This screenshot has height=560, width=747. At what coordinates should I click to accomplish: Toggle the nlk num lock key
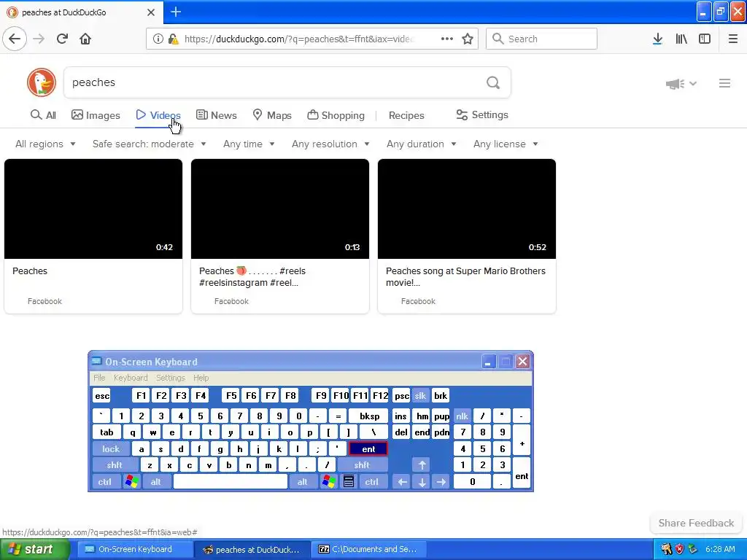[462, 416]
